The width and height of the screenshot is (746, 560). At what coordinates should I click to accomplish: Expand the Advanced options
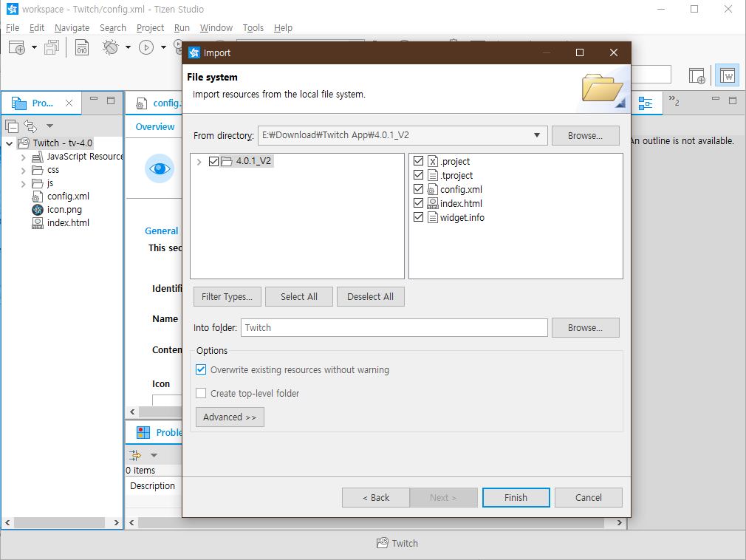[x=230, y=417]
